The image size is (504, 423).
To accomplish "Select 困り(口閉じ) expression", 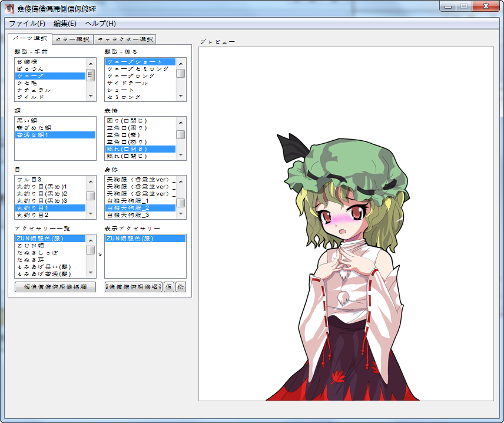I will click(141, 121).
